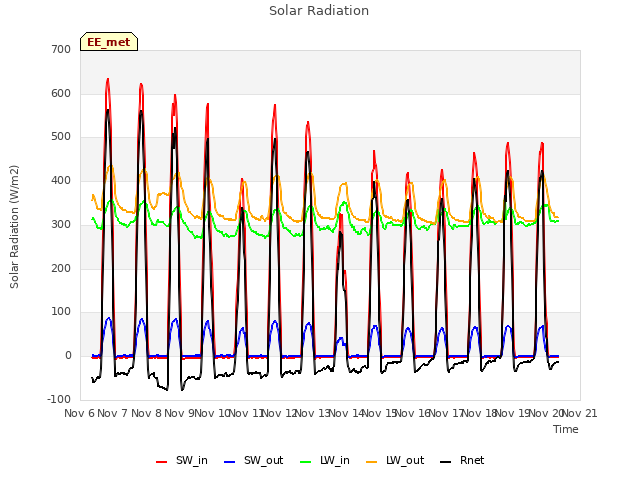
Task: Click the Solar Radiation (W/m2) y-axis label
Action: pyautogui.click(x=14, y=227)
